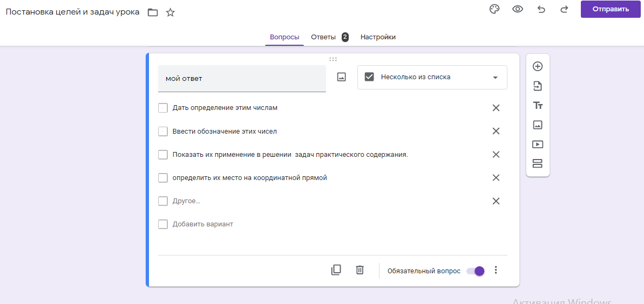
Task: Preview the form with eye icon
Action: [518, 10]
